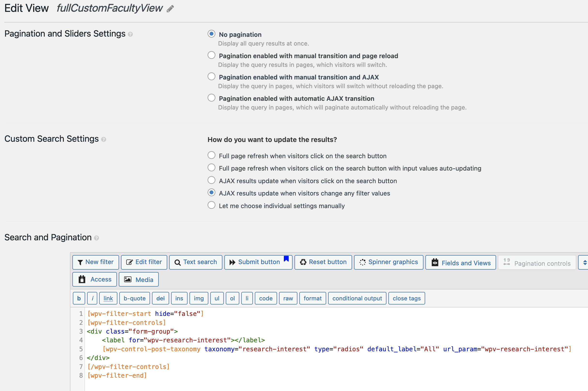Click the Pagination controls button
This screenshot has height=391, width=588.
(x=537, y=263)
